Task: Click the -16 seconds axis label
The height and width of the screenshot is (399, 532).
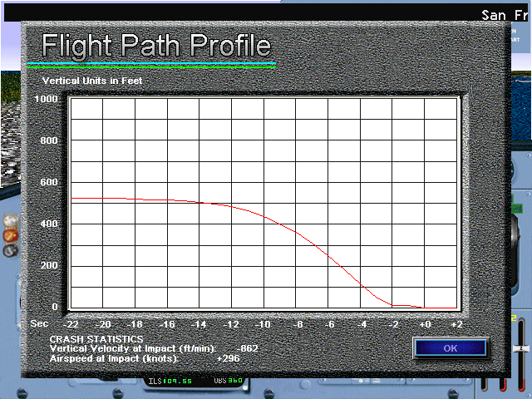Action: (167, 324)
